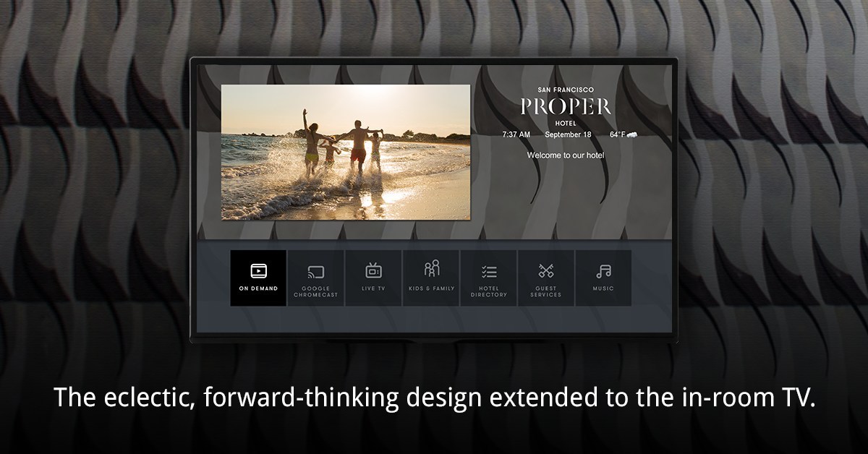Screen dimensions: 868x454
Task: Click the 7:37 AM clock display
Action: [x=516, y=134]
